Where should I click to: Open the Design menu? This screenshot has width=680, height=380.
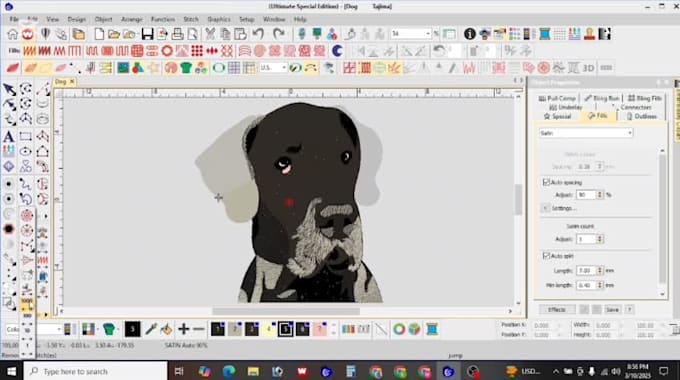click(x=77, y=20)
